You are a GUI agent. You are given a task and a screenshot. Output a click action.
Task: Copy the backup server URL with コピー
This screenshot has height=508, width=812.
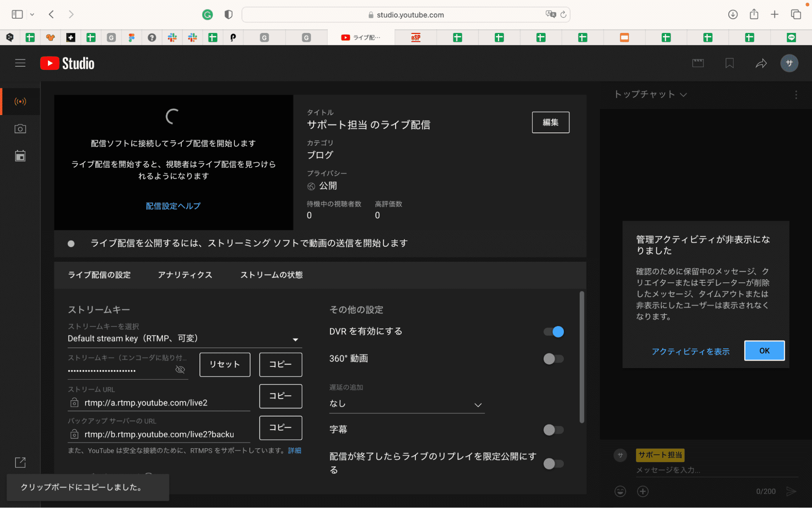click(x=280, y=428)
